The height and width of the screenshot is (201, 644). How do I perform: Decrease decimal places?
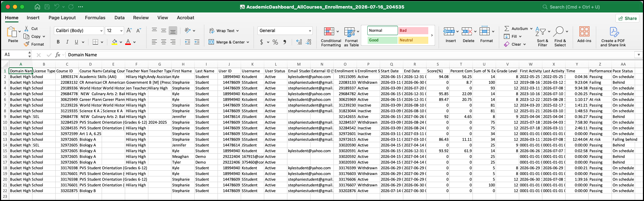(308, 42)
